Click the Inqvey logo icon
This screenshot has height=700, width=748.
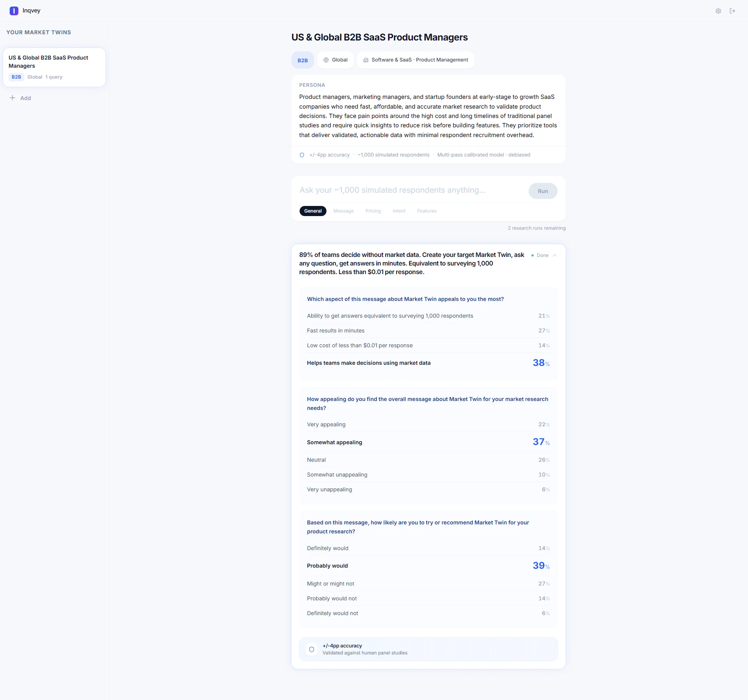[14, 11]
